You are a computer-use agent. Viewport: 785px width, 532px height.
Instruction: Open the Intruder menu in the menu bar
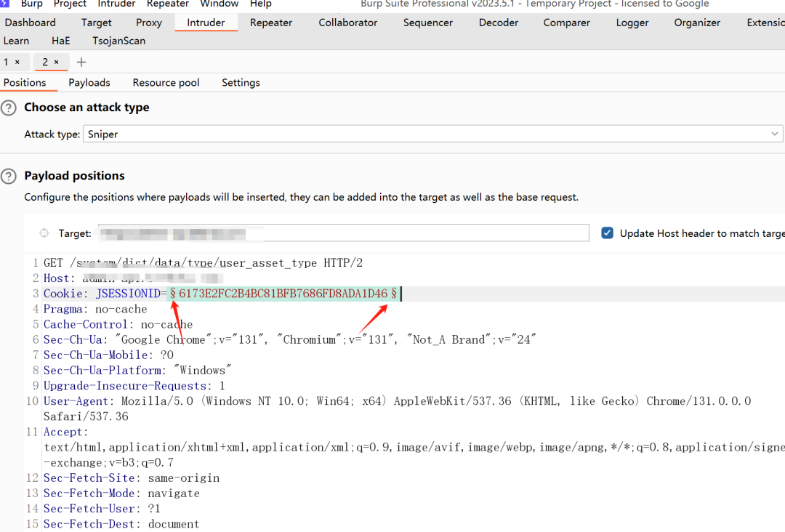pos(116,4)
